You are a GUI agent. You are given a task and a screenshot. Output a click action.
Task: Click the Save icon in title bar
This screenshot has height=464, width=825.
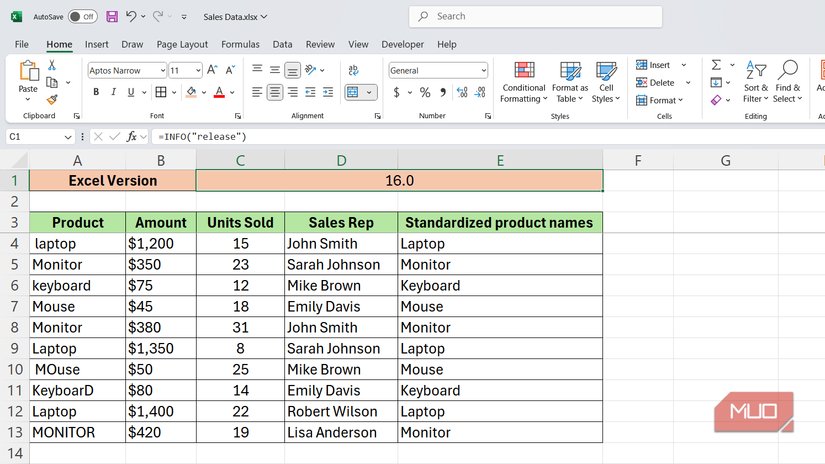tap(112, 16)
